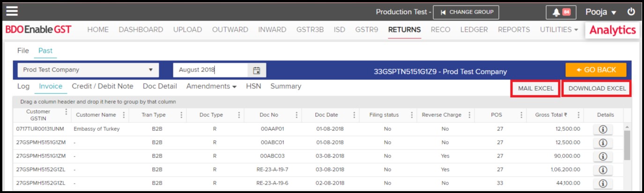Click the notification bell icon

point(555,12)
